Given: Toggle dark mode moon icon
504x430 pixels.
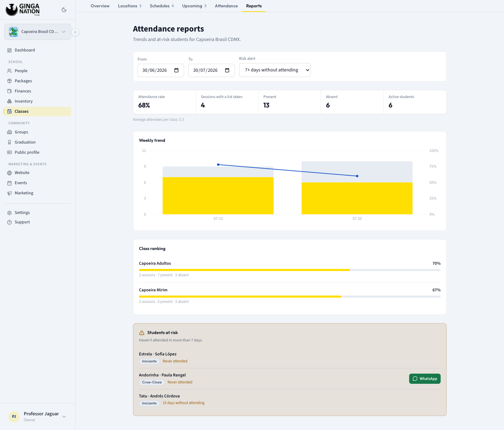Looking at the screenshot, I should [x=64, y=10].
